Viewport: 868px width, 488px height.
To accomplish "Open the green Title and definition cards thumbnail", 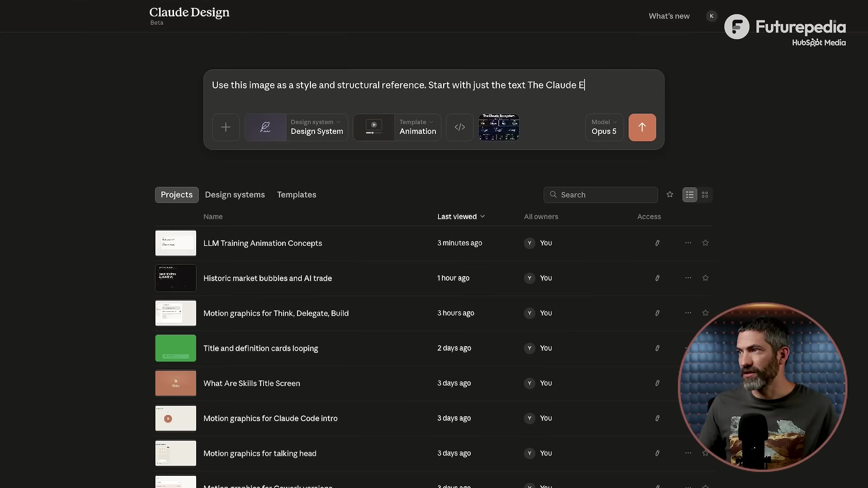I will pos(176,348).
